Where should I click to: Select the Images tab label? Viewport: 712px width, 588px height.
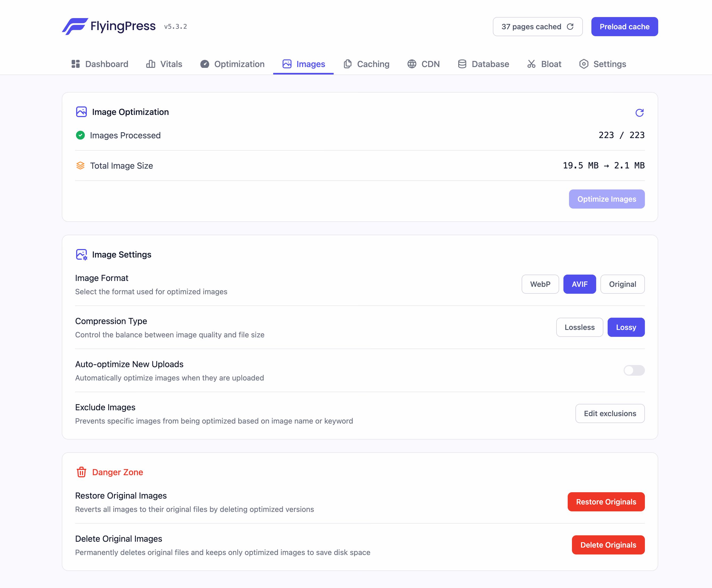pos(311,64)
